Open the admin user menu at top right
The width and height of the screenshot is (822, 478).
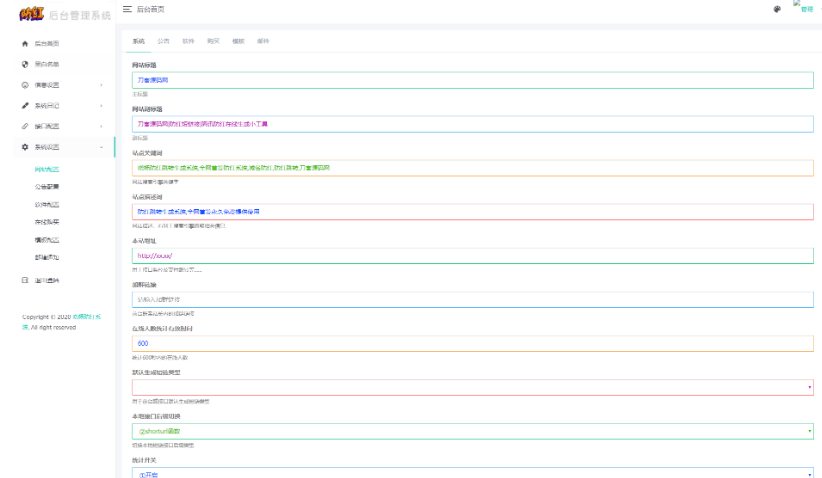coord(803,8)
